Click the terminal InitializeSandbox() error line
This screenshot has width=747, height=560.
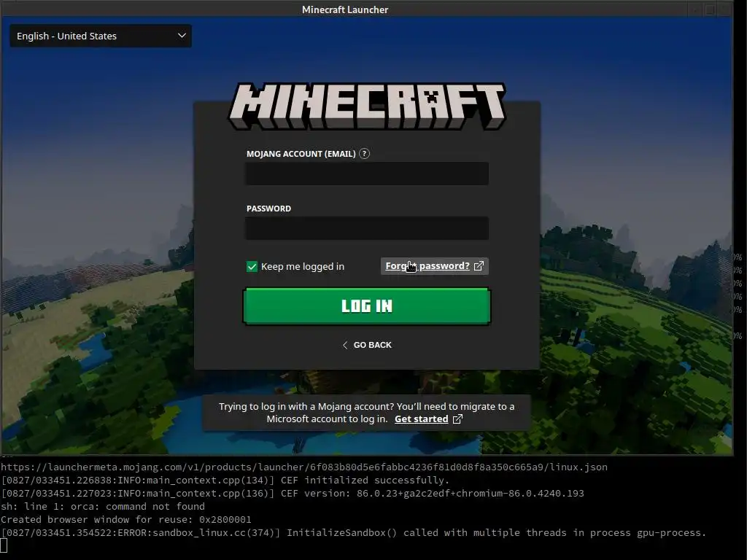(353, 533)
